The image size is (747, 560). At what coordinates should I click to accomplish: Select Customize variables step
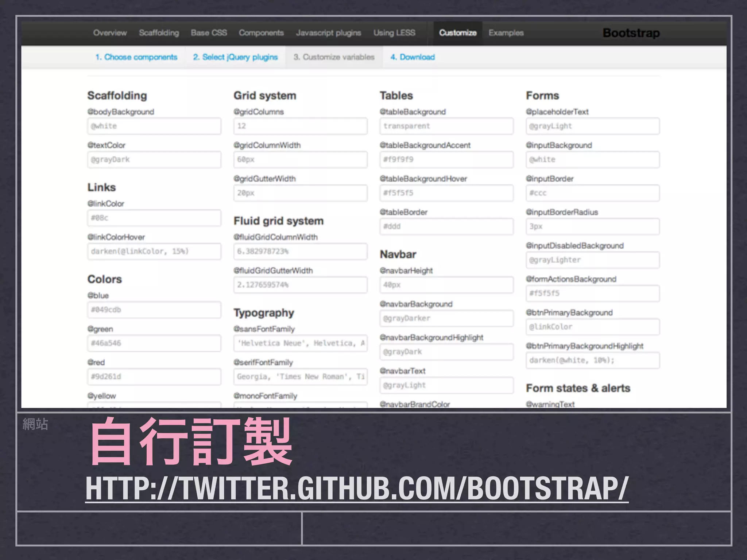(x=334, y=57)
